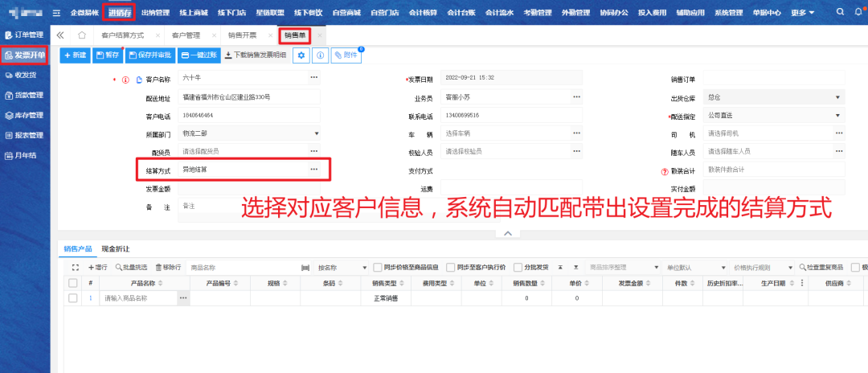Click move-to-bottom arrow icon in grid toolbar

pos(575,268)
